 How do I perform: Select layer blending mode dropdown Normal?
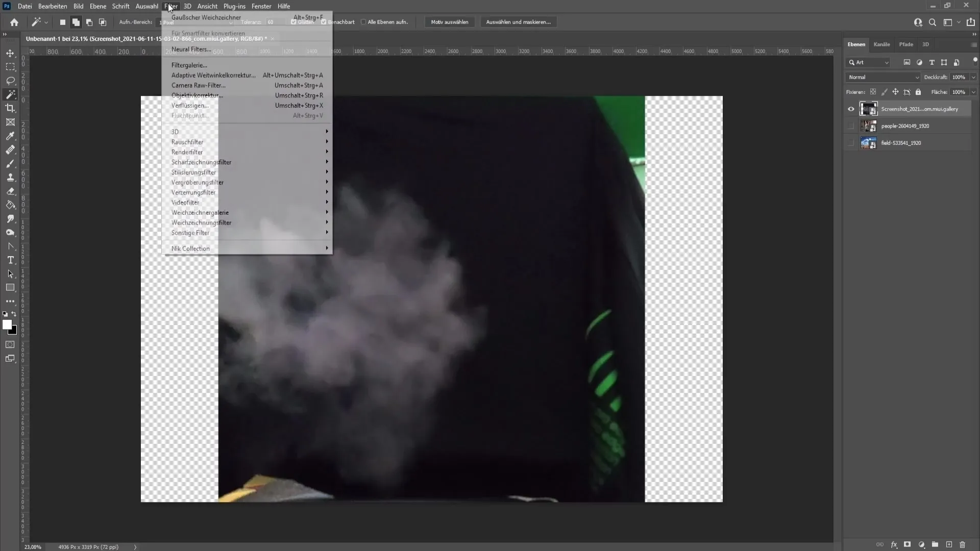click(x=883, y=77)
